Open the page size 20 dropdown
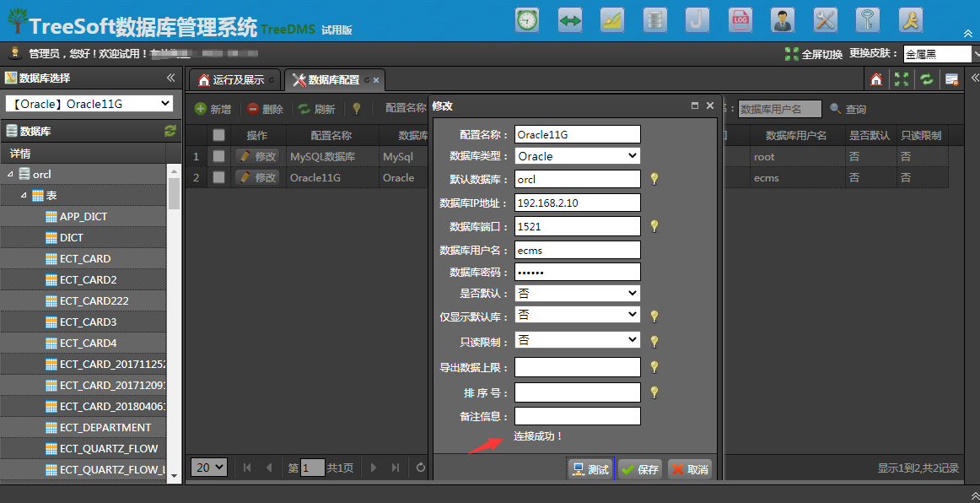The image size is (980, 503). pyautogui.click(x=209, y=467)
